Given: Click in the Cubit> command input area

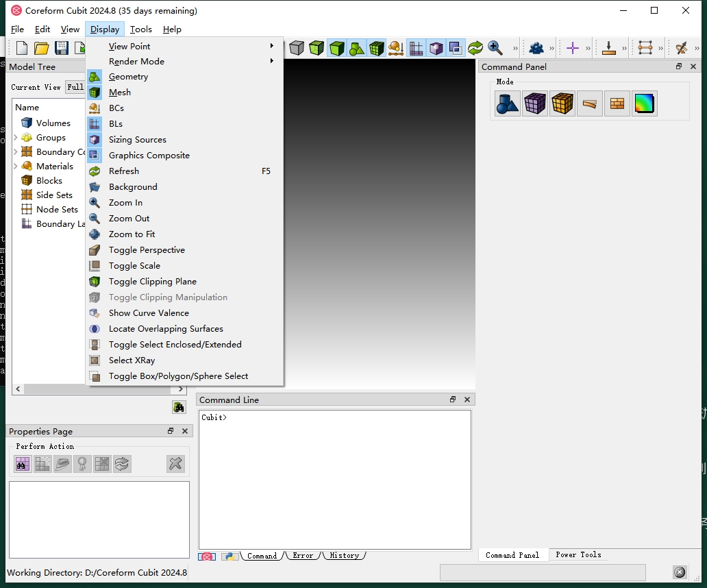Looking at the screenshot, I should point(335,479).
